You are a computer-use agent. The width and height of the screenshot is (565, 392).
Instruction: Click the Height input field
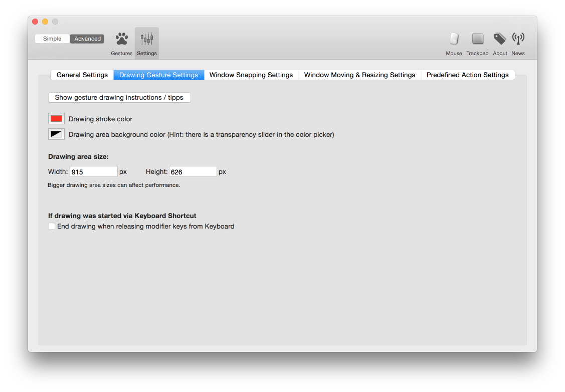(193, 171)
